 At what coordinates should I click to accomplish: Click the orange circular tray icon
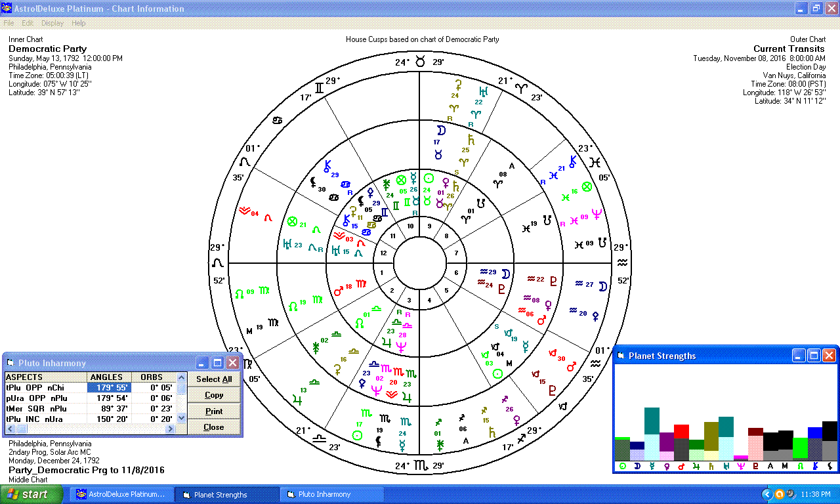point(780,494)
